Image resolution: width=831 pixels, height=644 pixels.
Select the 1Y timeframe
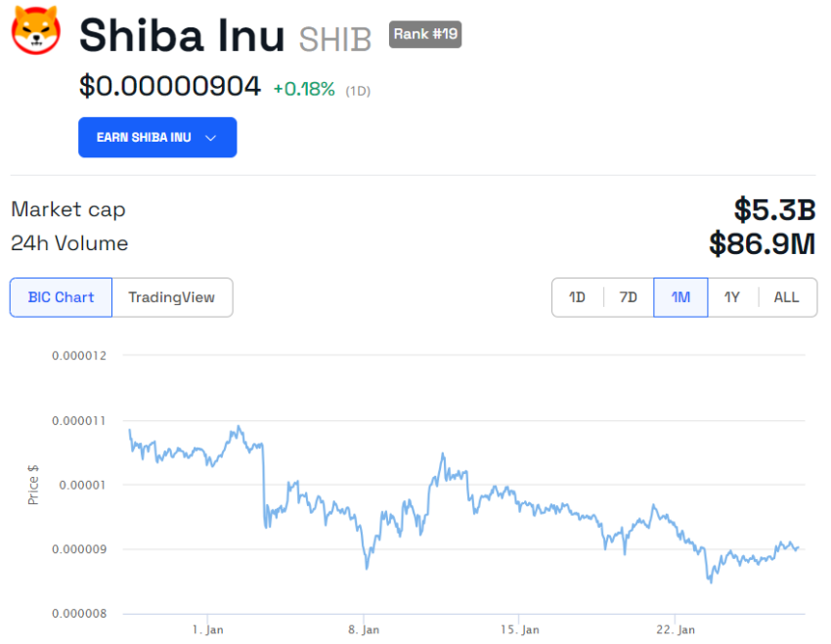732,297
